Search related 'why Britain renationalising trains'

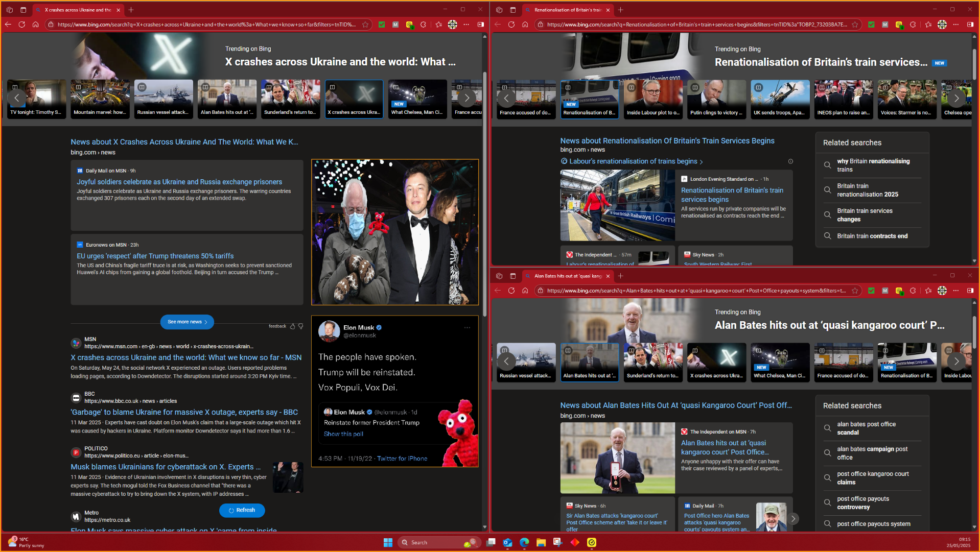[873, 165]
